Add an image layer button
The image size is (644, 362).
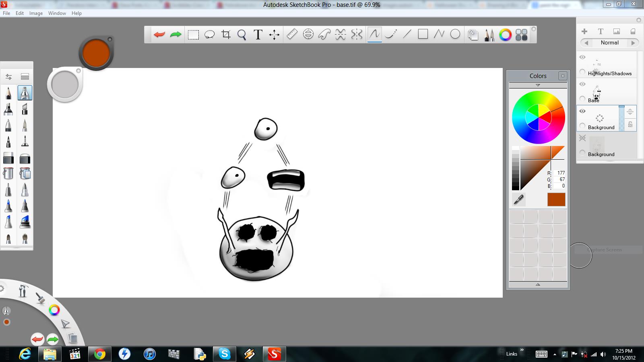pos(617,31)
